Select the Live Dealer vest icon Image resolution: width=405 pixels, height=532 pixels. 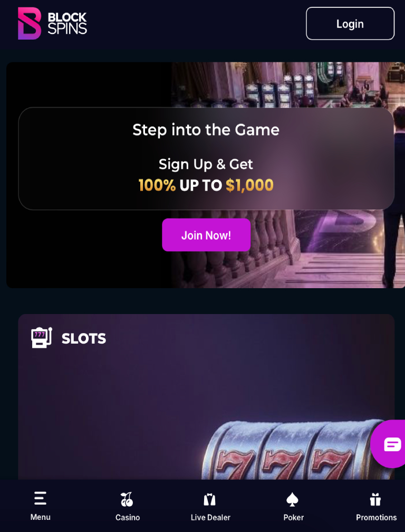[x=210, y=499]
